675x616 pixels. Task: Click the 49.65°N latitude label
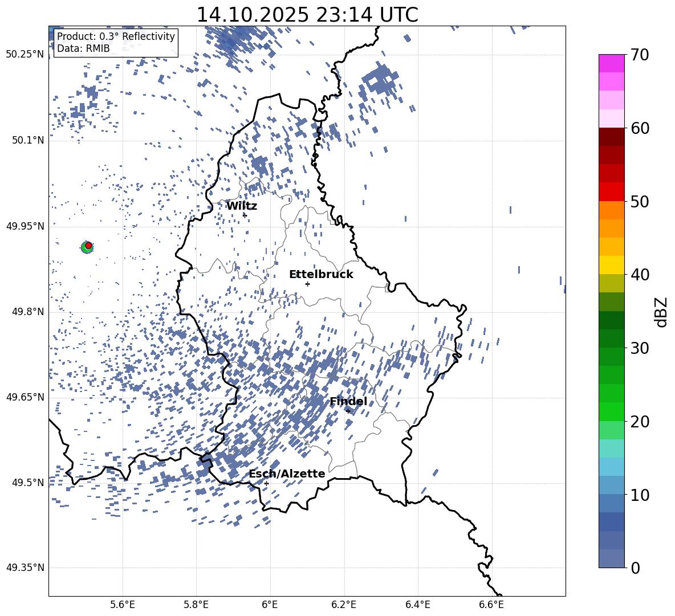[x=25, y=397]
